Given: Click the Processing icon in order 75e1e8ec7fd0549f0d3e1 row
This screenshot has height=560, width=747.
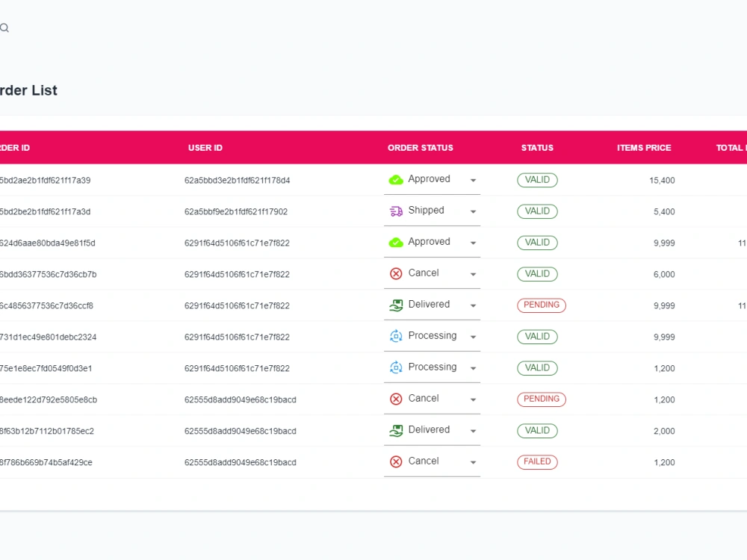Looking at the screenshot, I should pyautogui.click(x=396, y=368).
